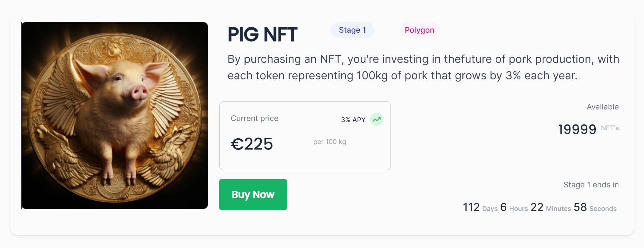This screenshot has width=644, height=248.
Task: Click the Current price label
Action: 254,118
